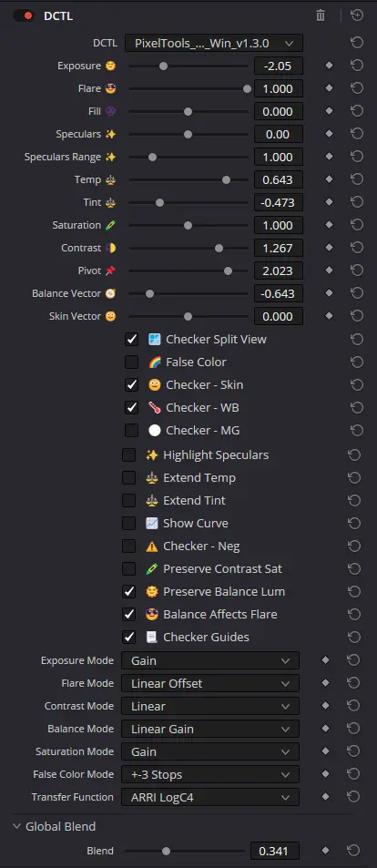This screenshot has height=868, width=377.
Task: Disable the DCTL effect toggle
Action: [x=24, y=16]
